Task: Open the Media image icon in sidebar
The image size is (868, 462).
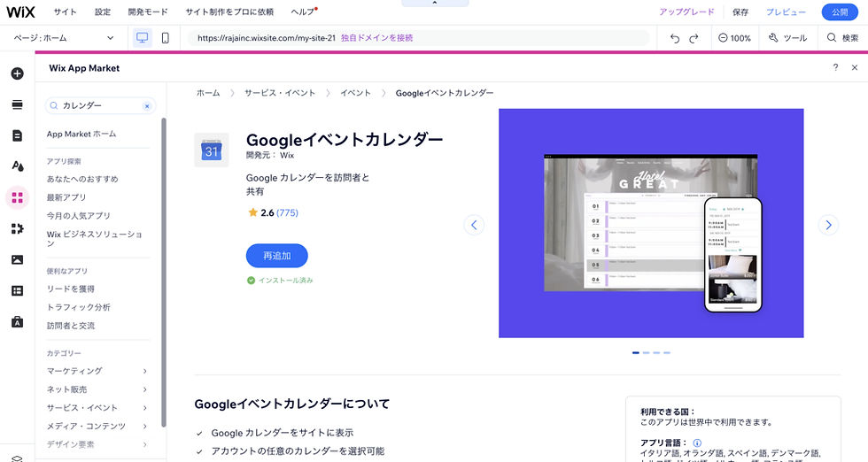Action: [x=17, y=259]
